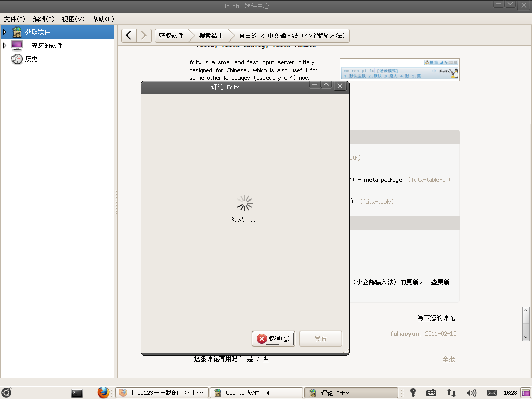
Task: Open the volume speaker tray icon
Action: (471, 393)
